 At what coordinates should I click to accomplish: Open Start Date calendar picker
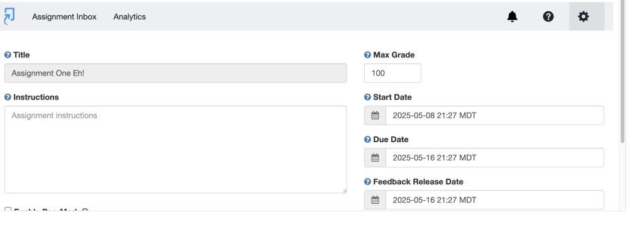375,116
